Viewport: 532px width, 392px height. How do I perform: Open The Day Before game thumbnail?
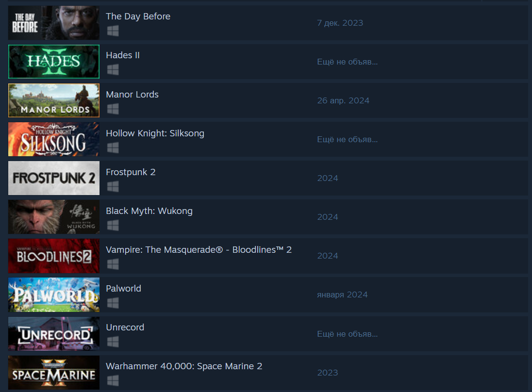(54, 23)
